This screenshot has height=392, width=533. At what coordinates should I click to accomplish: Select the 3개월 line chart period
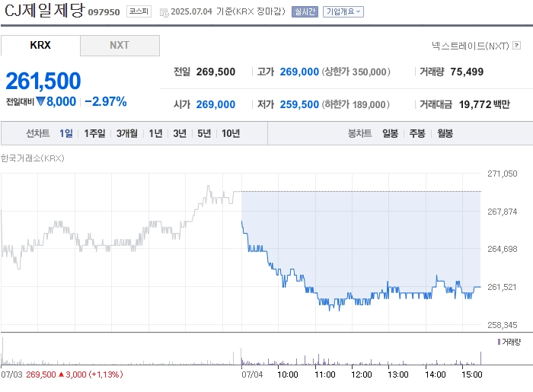[127, 133]
